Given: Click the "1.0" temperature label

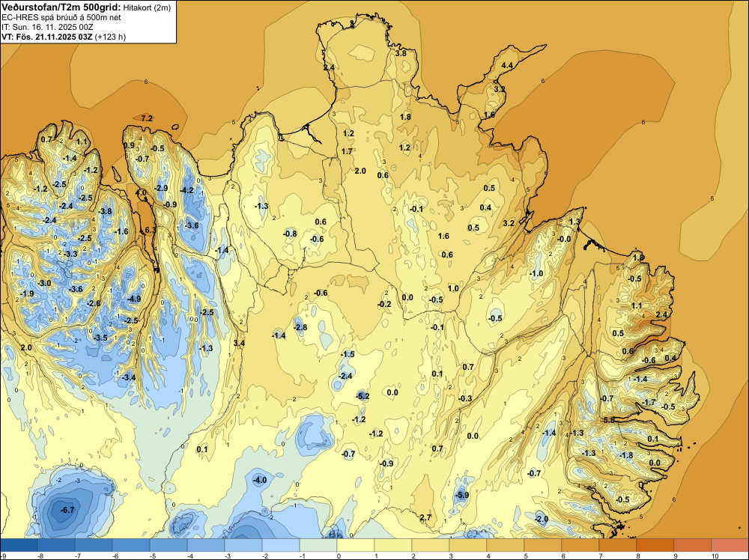Looking at the screenshot, I should click(453, 288).
